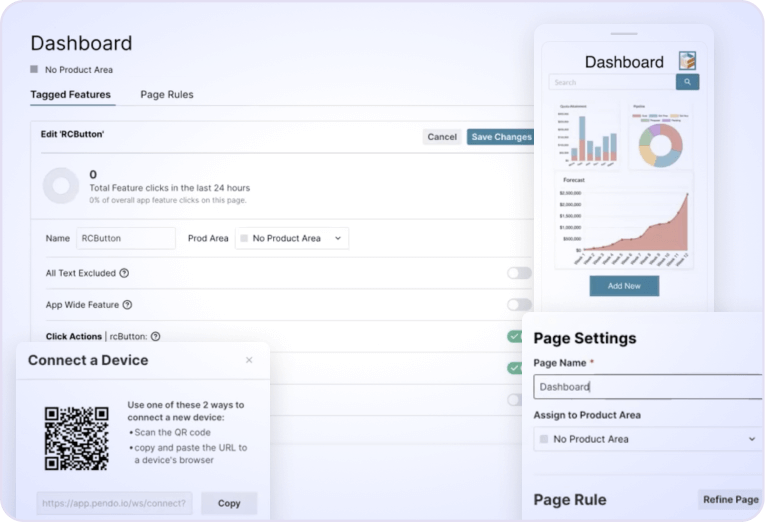This screenshot has height=522, width=765.
Task: Click Add New in mobile preview
Action: (624, 286)
